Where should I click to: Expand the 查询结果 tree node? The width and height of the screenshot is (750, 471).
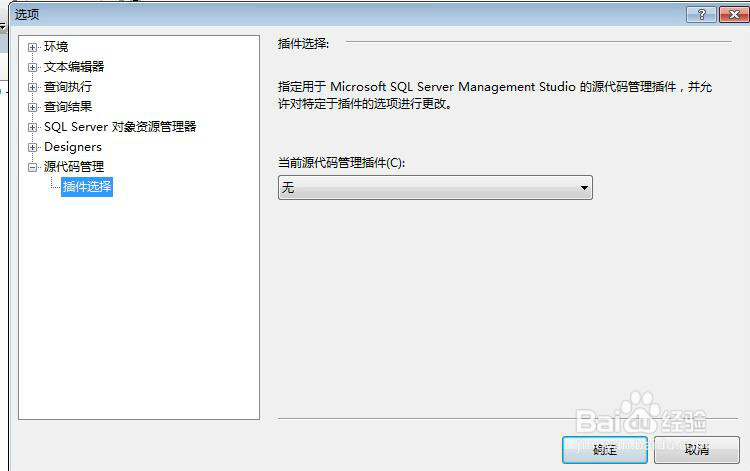pyautogui.click(x=33, y=107)
